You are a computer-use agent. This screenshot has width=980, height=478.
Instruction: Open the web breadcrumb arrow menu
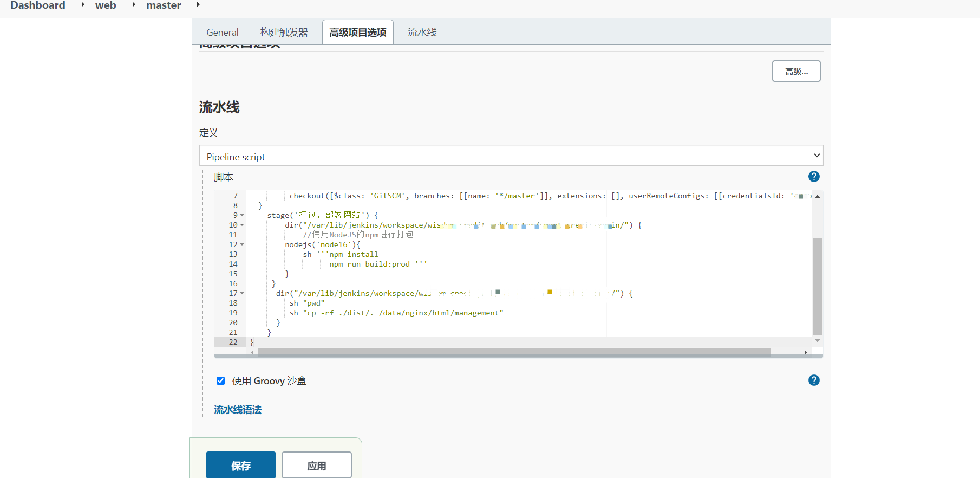[x=134, y=5]
